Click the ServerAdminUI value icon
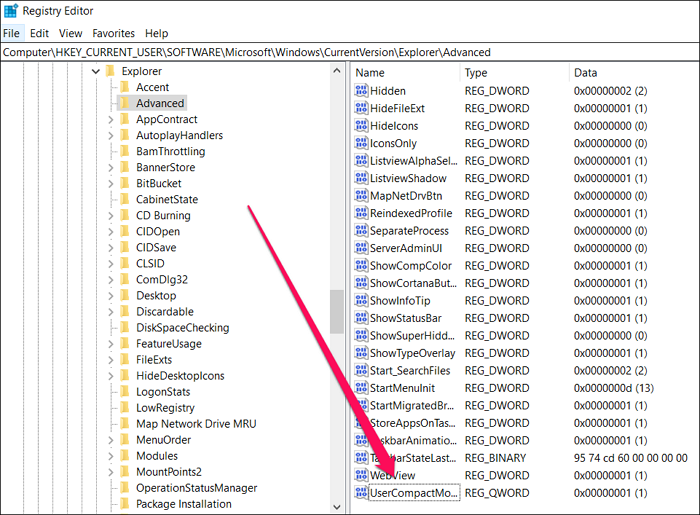 (361, 248)
